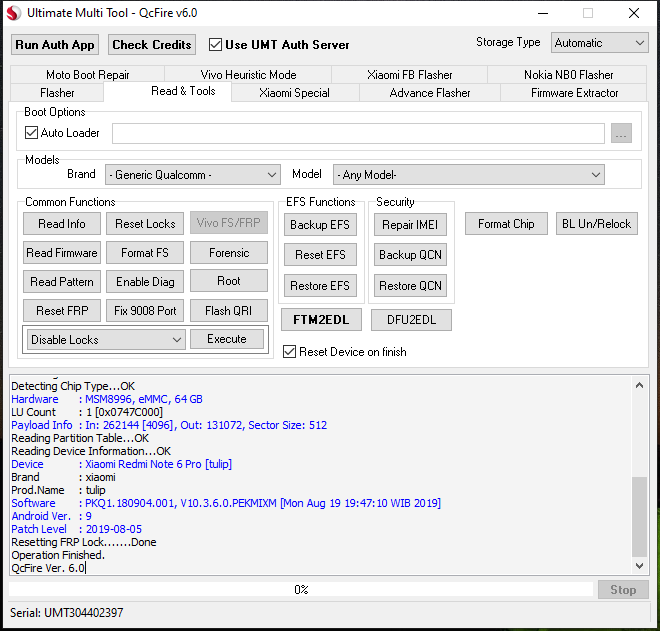The width and height of the screenshot is (660, 631).
Task: Switch to Firmware Extractor tab
Action: tap(574, 93)
